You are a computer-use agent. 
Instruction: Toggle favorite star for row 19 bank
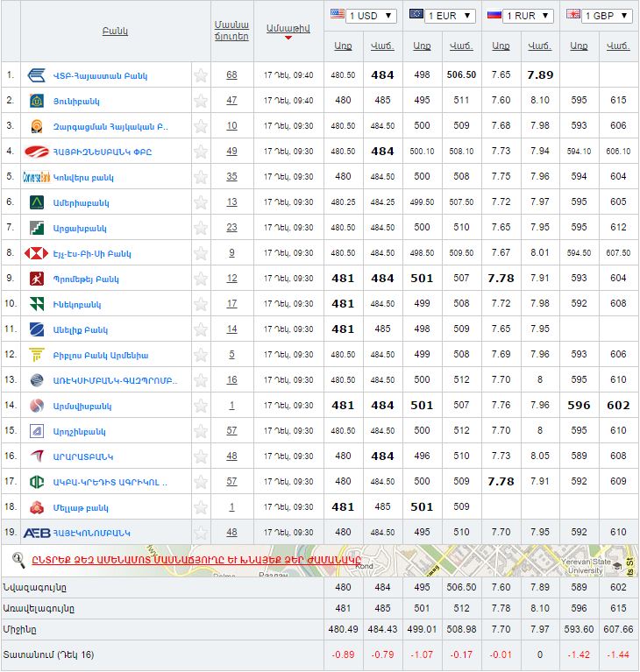click(201, 533)
